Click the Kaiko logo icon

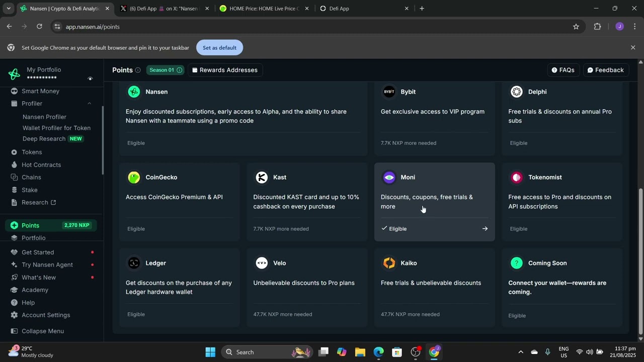pyautogui.click(x=389, y=263)
